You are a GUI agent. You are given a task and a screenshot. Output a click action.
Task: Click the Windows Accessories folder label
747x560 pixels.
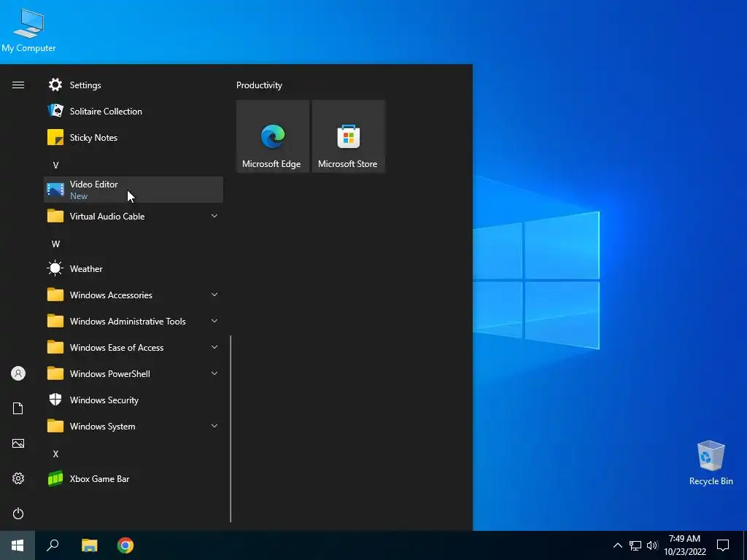click(111, 295)
